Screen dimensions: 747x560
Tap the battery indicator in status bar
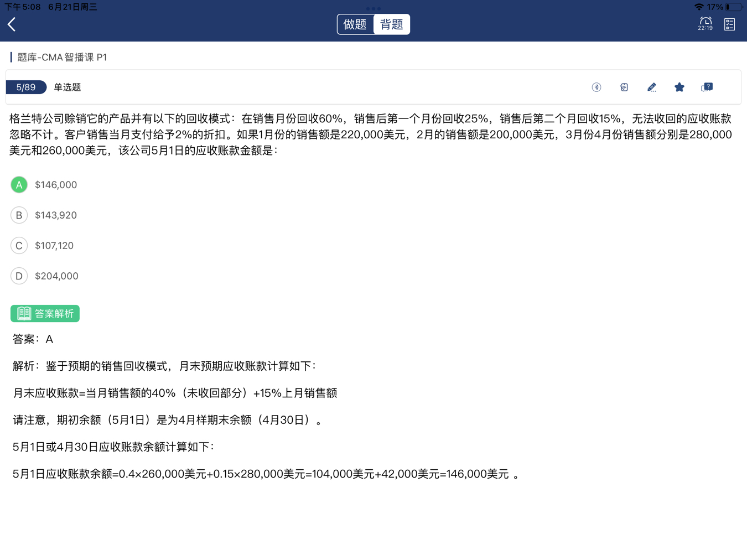click(733, 7)
